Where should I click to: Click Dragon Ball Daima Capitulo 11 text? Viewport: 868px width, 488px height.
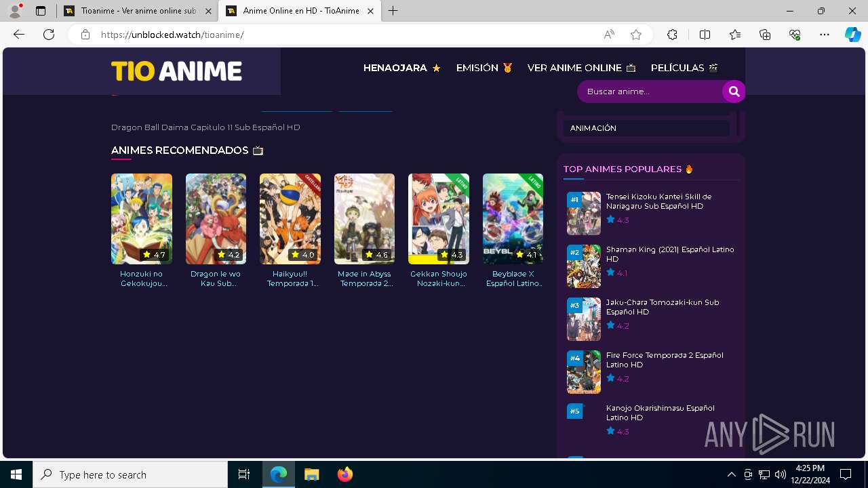205,127
